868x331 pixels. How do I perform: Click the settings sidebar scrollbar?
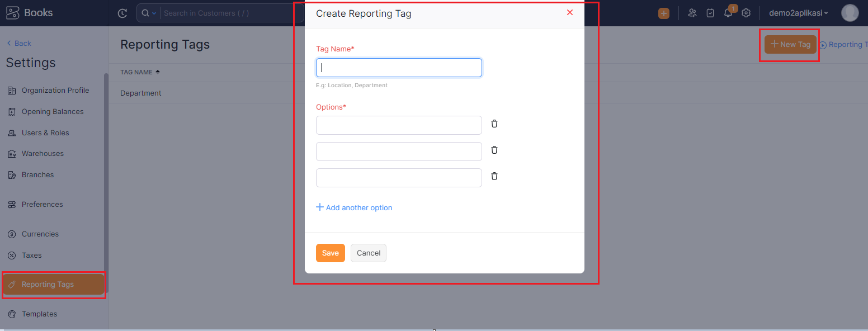click(106, 179)
